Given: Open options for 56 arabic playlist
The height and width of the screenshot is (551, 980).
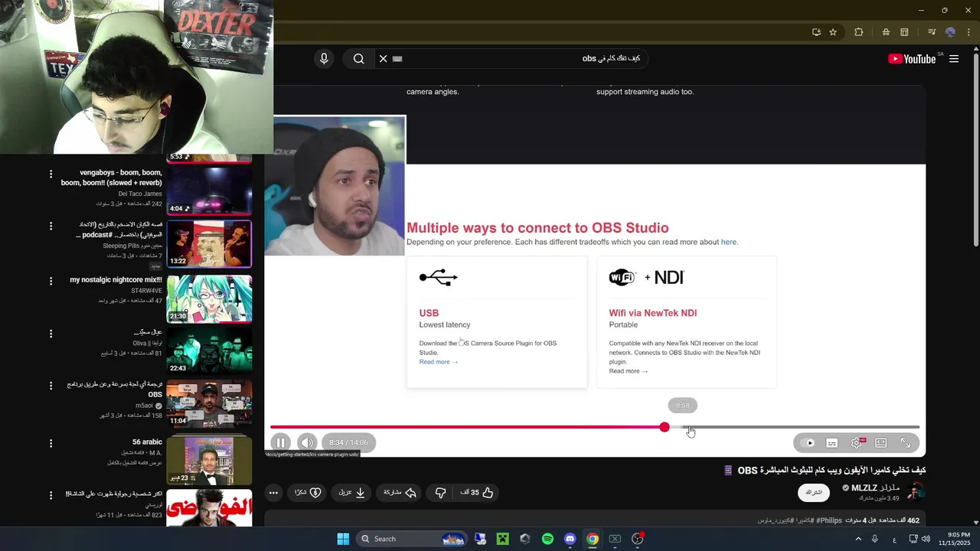Looking at the screenshot, I should (x=51, y=443).
